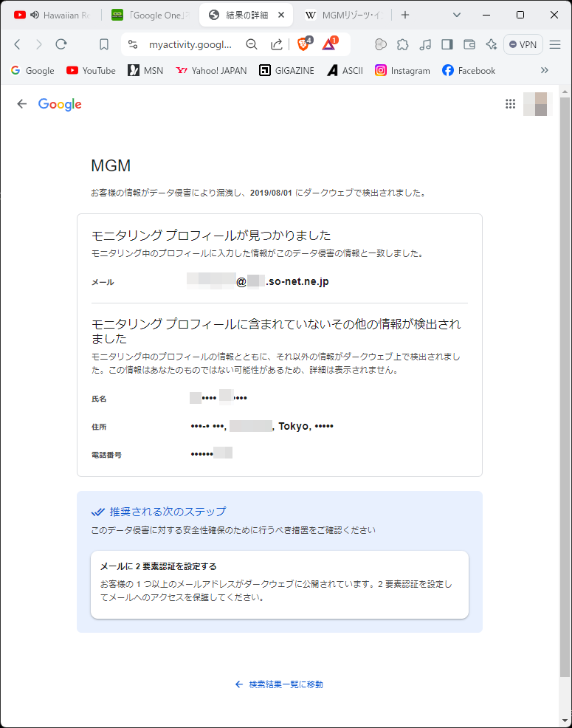Open the extensions puzzle piece icon

402,44
